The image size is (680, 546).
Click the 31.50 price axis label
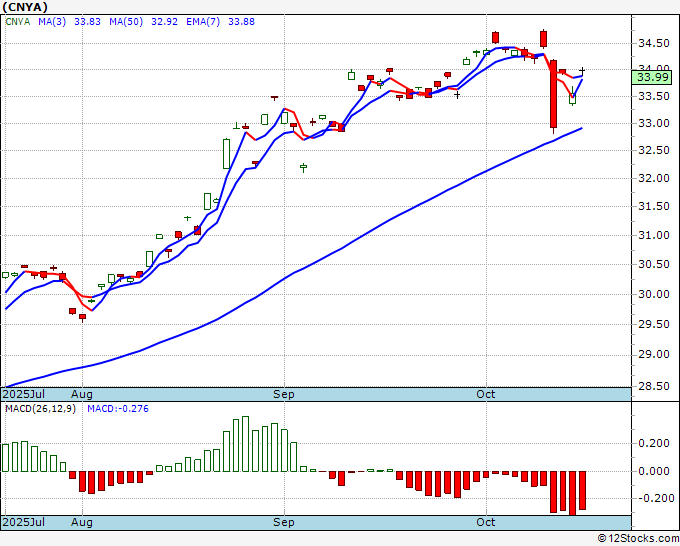coord(653,206)
